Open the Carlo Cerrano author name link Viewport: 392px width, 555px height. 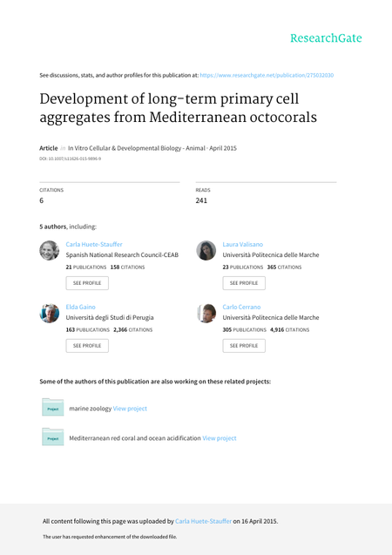[x=241, y=307]
